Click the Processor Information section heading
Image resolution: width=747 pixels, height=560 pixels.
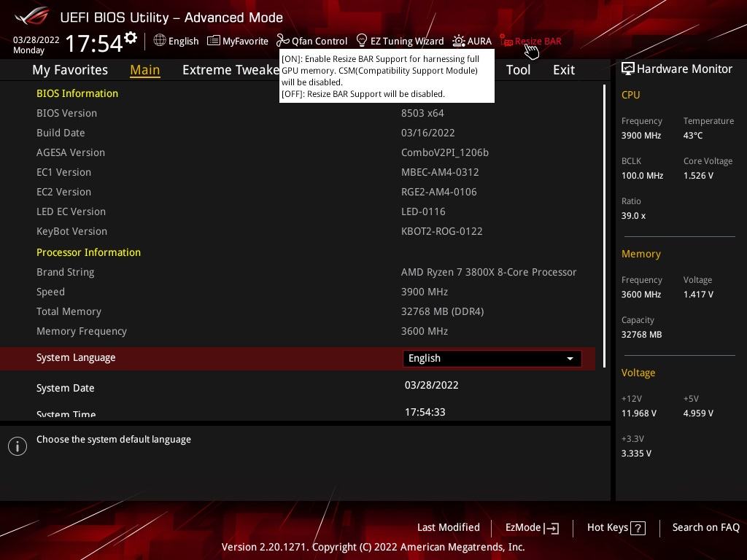(x=88, y=252)
